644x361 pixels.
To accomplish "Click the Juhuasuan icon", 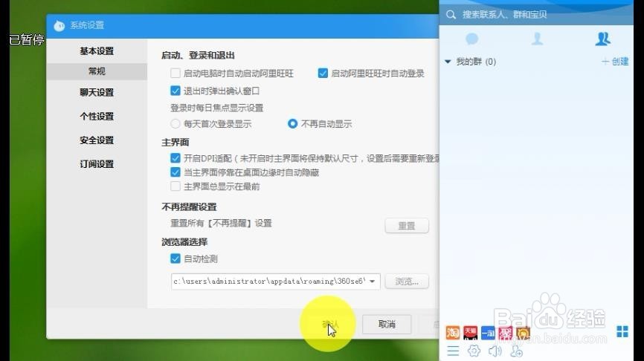I will pos(506,332).
